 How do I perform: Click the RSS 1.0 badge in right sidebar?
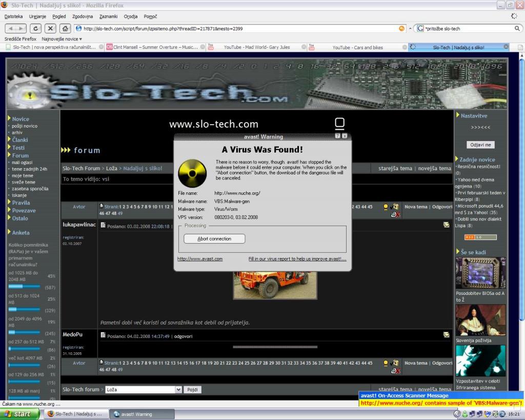click(480, 237)
